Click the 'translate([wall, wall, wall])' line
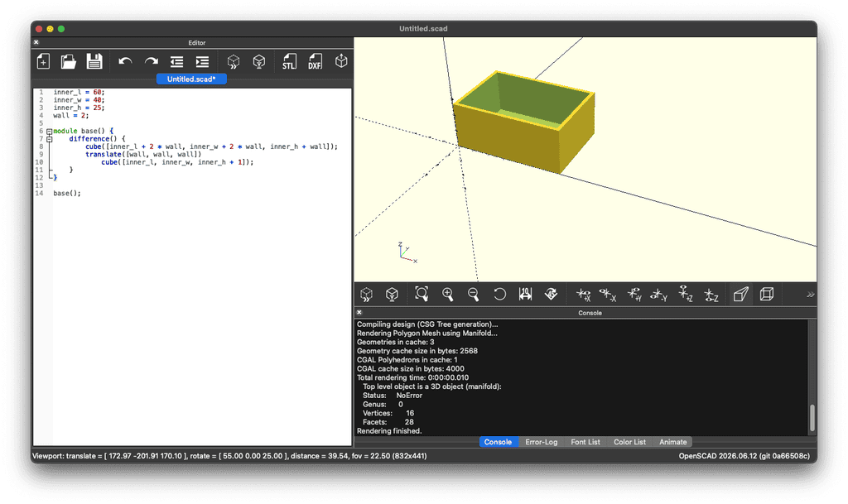Viewport: 848px width, 504px height. 143,155
